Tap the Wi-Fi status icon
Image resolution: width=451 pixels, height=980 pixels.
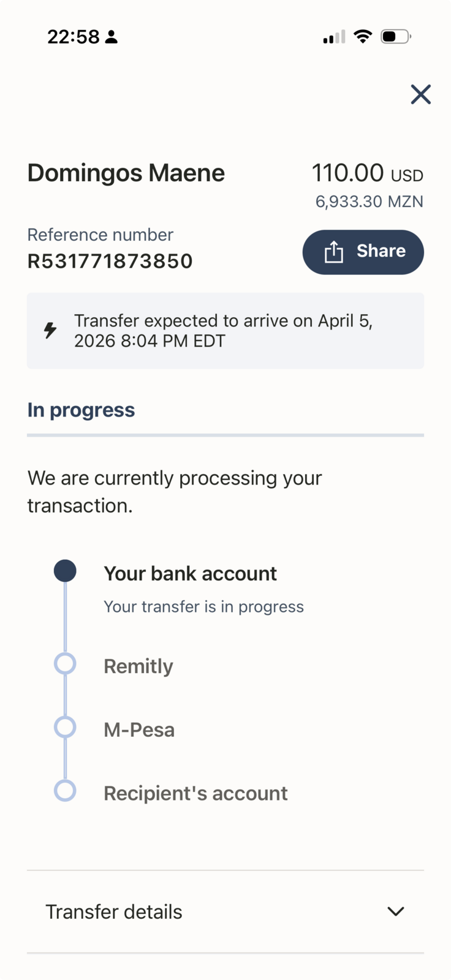(x=363, y=37)
